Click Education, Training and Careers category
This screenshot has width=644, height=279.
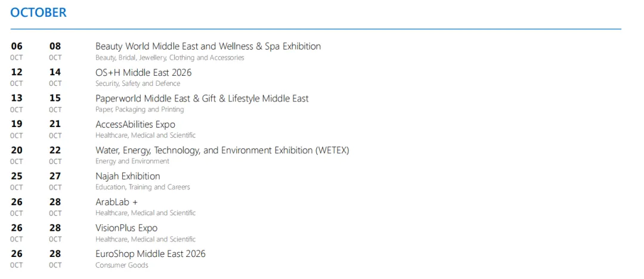click(x=143, y=187)
